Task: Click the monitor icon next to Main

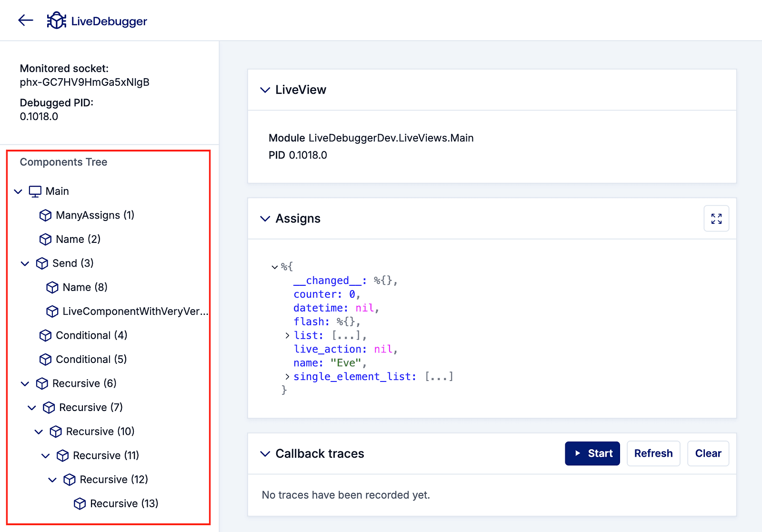Action: click(35, 191)
